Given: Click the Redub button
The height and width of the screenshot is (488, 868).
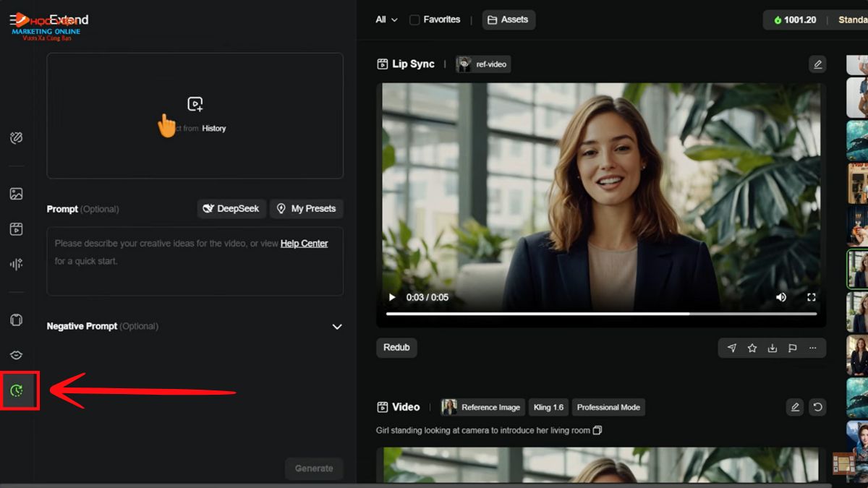Looking at the screenshot, I should click(x=396, y=348).
